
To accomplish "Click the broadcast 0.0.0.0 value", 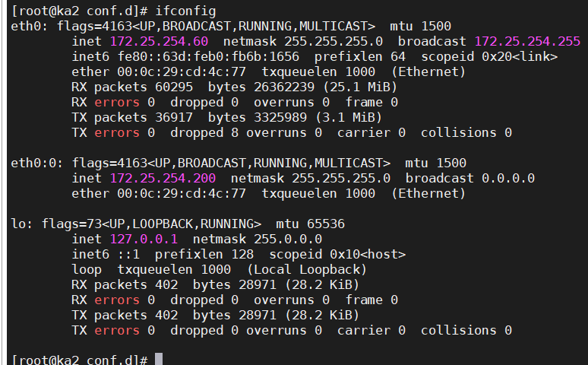I will click(508, 178).
